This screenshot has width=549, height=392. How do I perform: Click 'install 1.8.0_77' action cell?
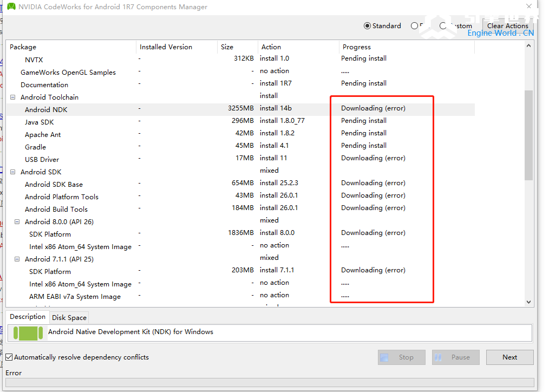click(282, 121)
